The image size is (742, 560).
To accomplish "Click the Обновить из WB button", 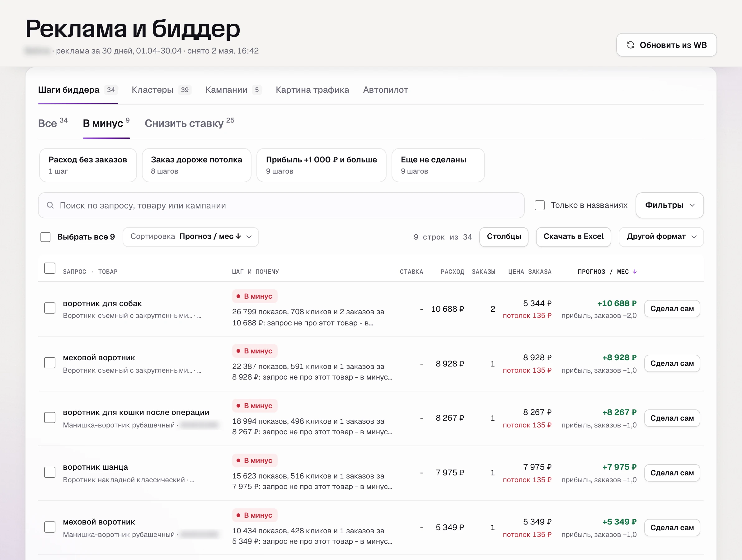I will (666, 45).
